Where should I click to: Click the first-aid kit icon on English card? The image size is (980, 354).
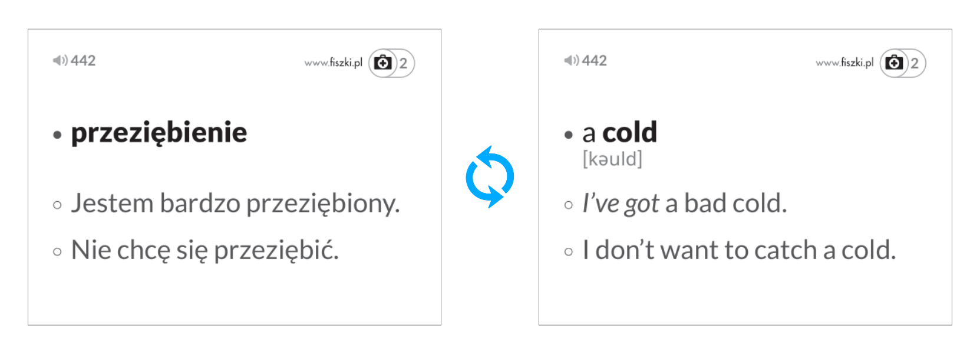(894, 63)
